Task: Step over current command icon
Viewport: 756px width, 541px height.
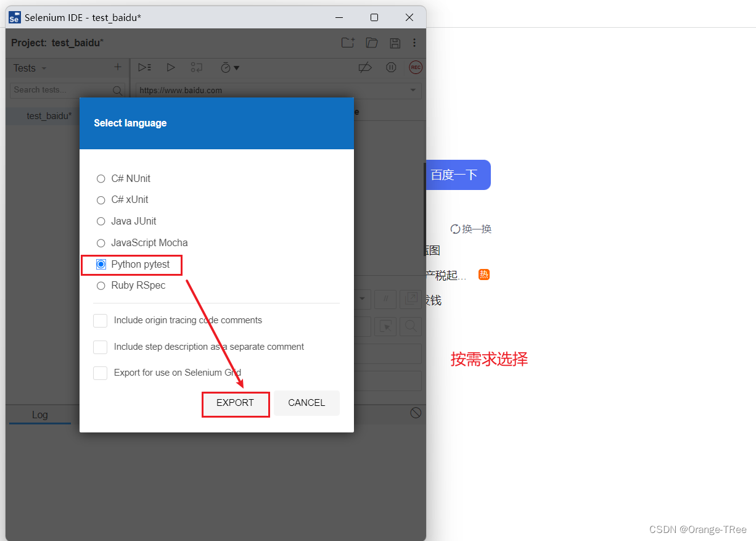Action: click(197, 67)
